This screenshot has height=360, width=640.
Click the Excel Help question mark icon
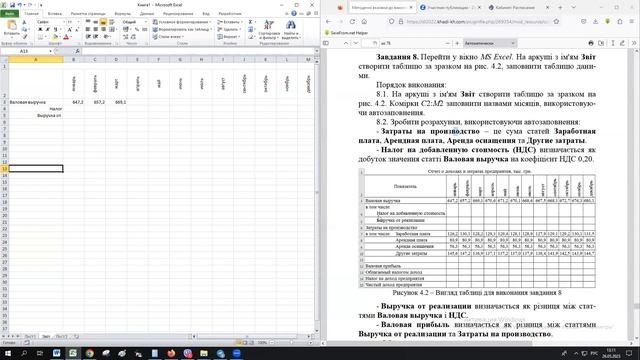click(x=294, y=13)
